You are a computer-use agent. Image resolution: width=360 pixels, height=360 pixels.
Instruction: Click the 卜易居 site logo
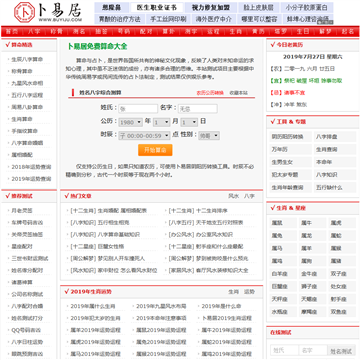(48, 12)
